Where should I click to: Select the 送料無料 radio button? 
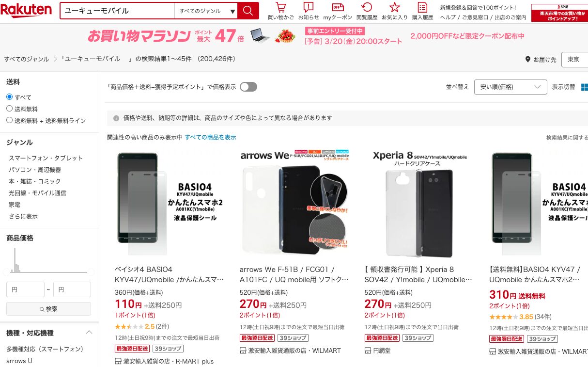(x=9, y=109)
